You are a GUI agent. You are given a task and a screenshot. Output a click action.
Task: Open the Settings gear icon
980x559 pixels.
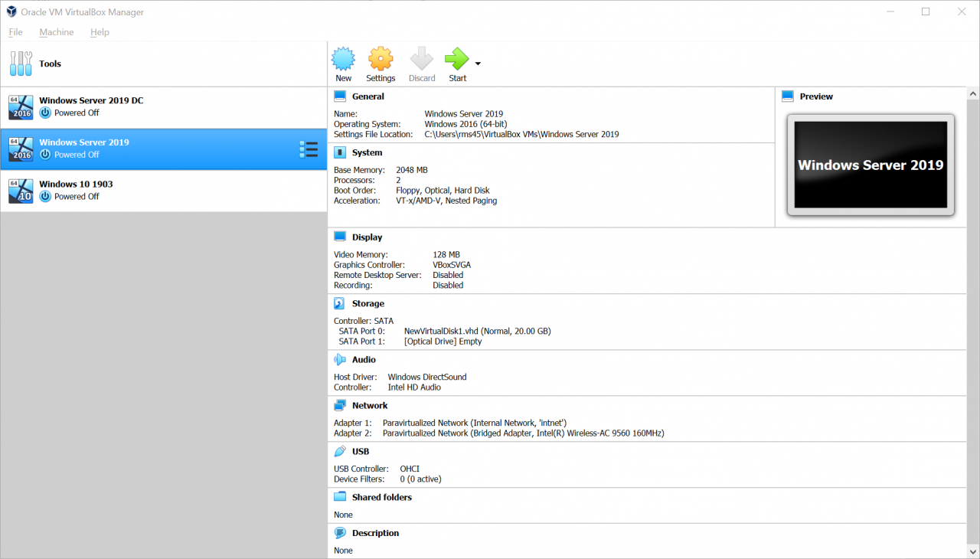tap(381, 60)
